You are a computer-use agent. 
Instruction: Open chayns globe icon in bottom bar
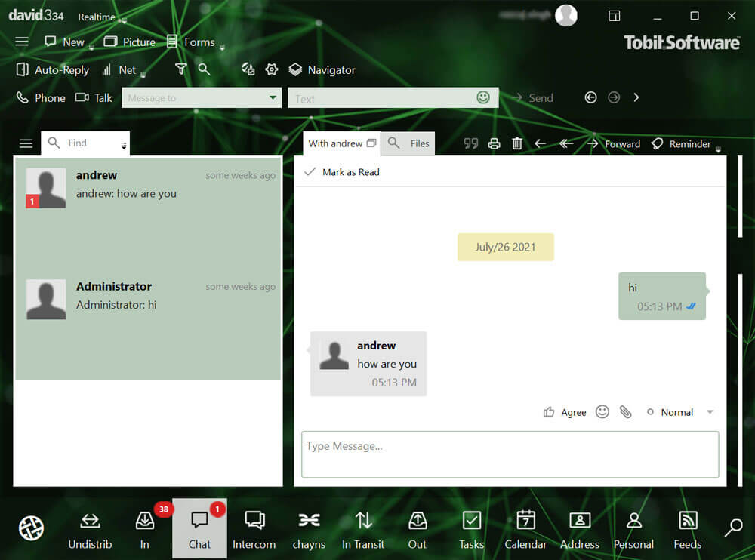(x=31, y=528)
